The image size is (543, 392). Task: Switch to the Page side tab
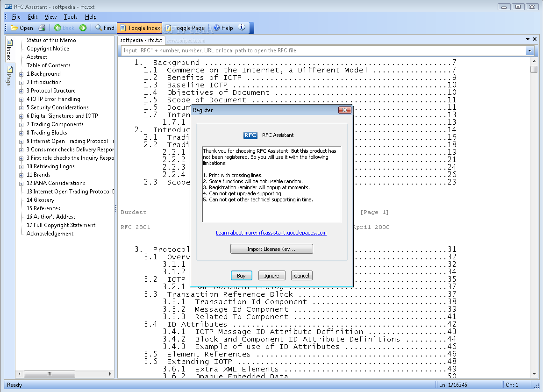pyautogui.click(x=9, y=76)
